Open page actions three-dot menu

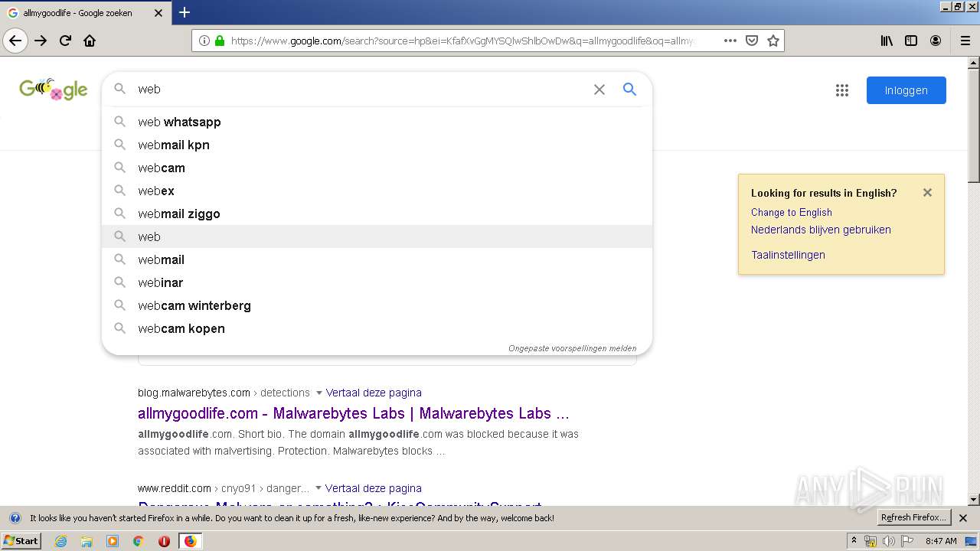730,41
